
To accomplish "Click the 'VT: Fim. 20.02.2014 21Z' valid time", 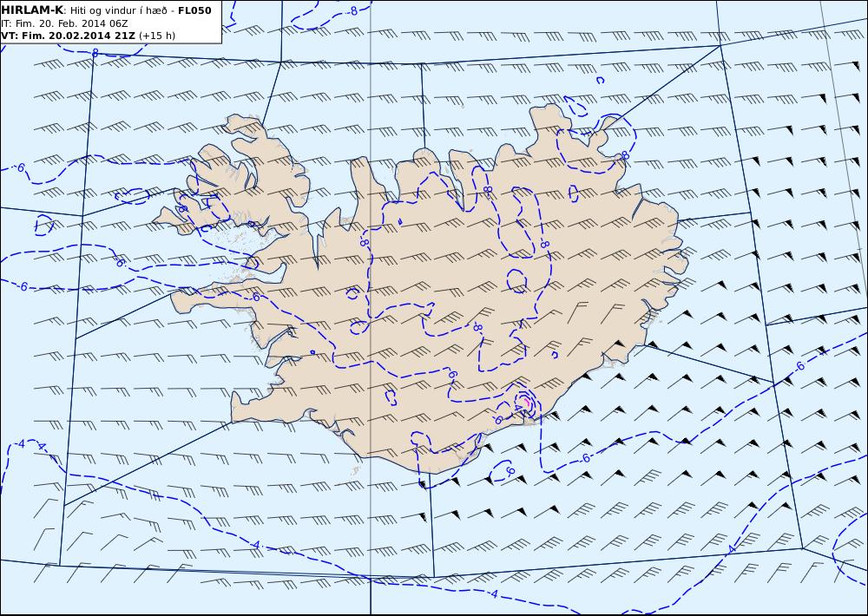I will pyautogui.click(x=68, y=36).
